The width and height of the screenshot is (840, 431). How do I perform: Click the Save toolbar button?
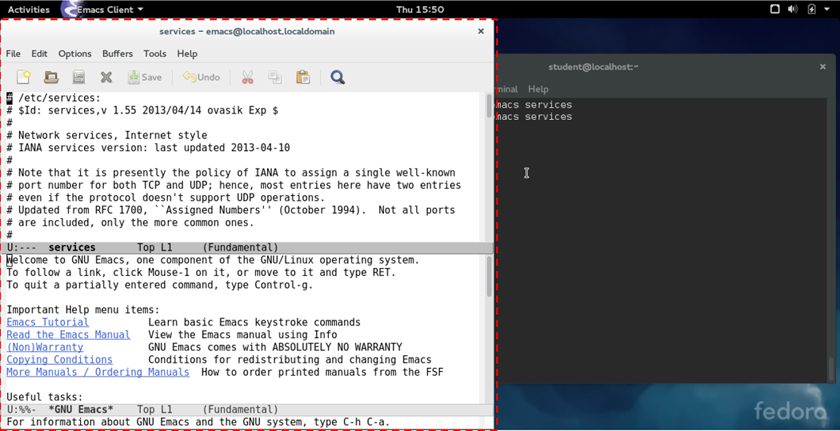click(x=144, y=77)
